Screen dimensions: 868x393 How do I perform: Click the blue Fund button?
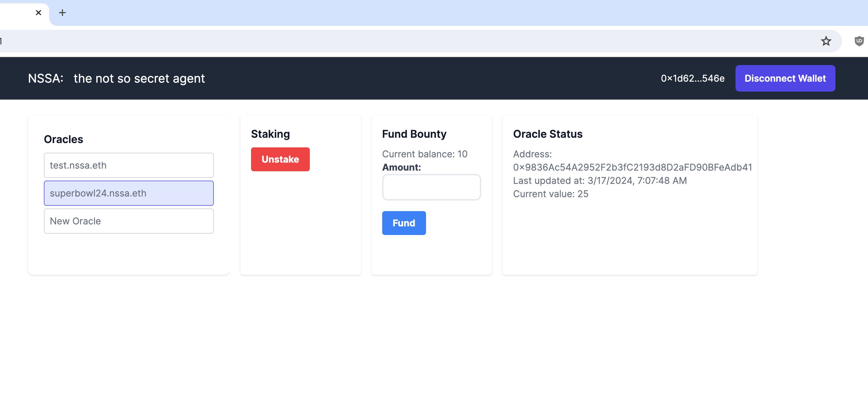(404, 223)
